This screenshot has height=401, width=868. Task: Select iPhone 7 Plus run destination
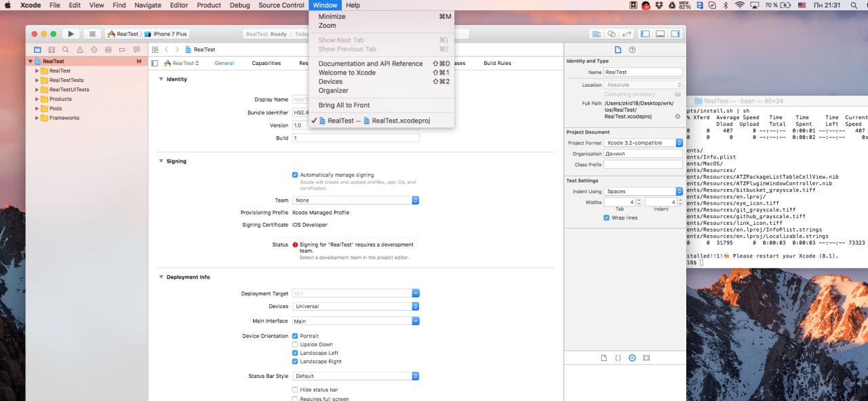165,34
